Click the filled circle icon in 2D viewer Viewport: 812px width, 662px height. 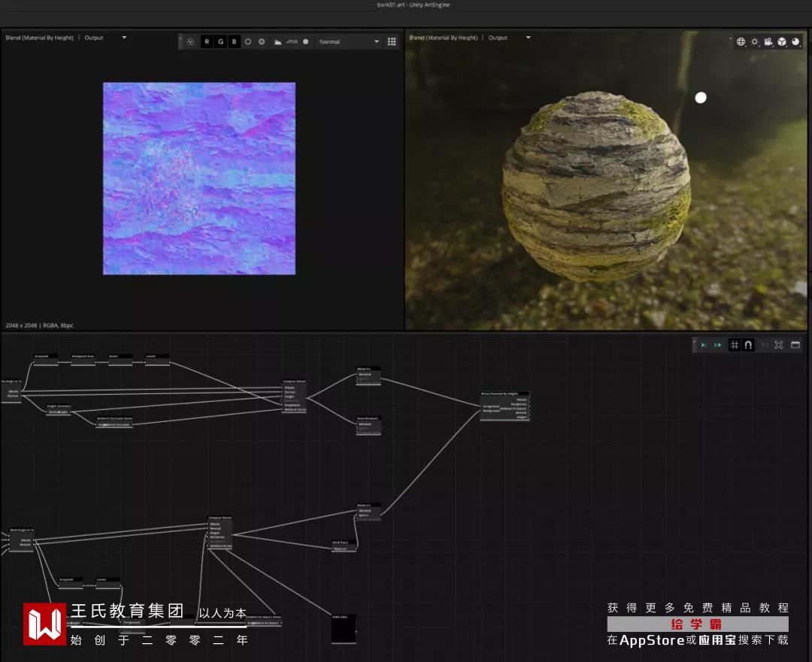click(262, 42)
